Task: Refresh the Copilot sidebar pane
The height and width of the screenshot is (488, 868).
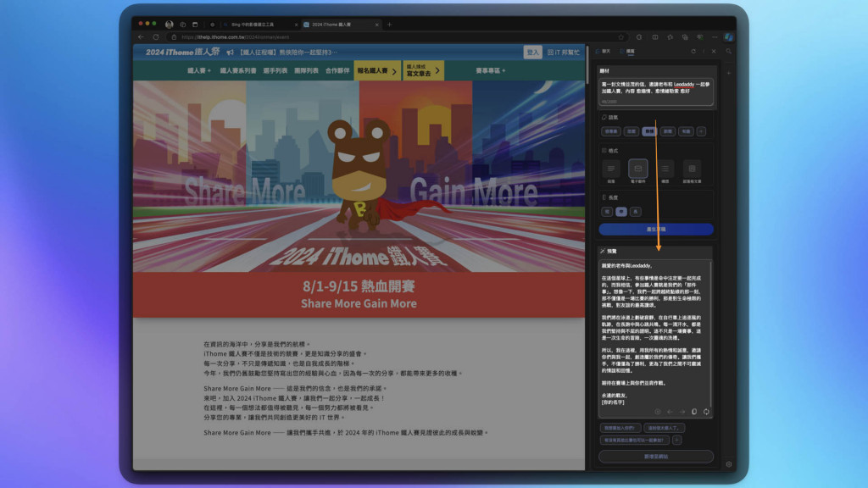Action: point(693,52)
